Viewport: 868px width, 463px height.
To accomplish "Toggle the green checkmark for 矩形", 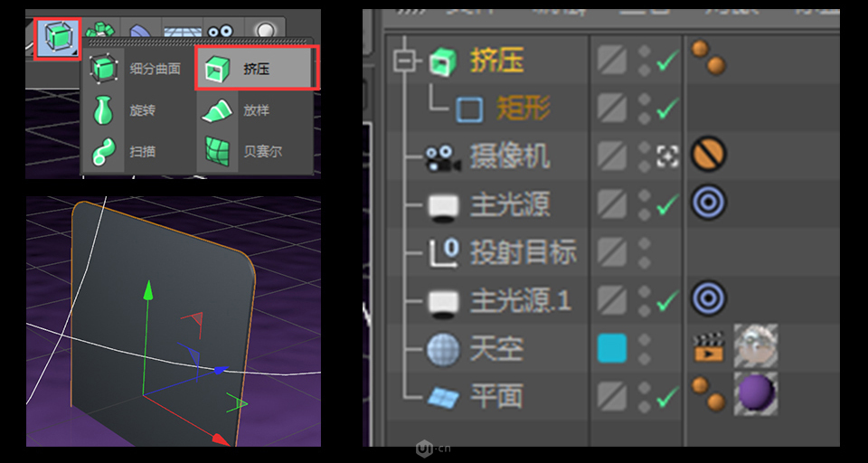I will pyautogui.click(x=668, y=109).
